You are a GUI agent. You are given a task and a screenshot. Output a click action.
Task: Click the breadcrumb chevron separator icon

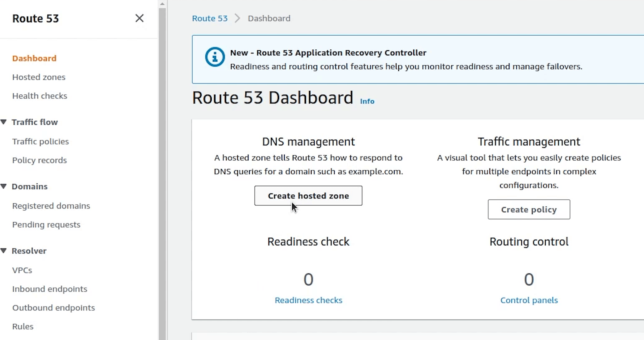[x=238, y=18]
